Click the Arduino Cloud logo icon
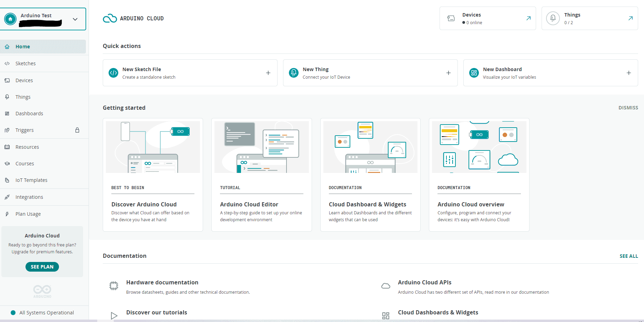Viewport: 644px width, 322px height. (x=110, y=18)
